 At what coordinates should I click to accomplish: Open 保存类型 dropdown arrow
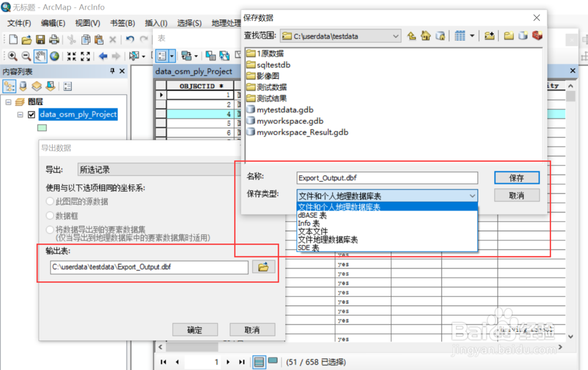473,196
